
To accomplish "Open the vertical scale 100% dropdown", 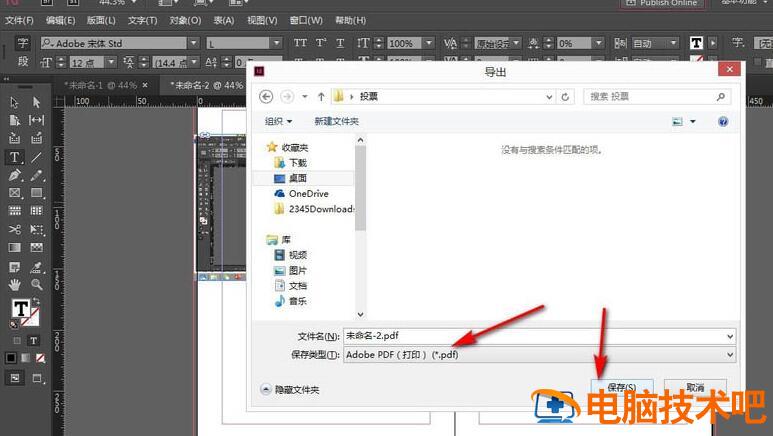I will [428, 43].
